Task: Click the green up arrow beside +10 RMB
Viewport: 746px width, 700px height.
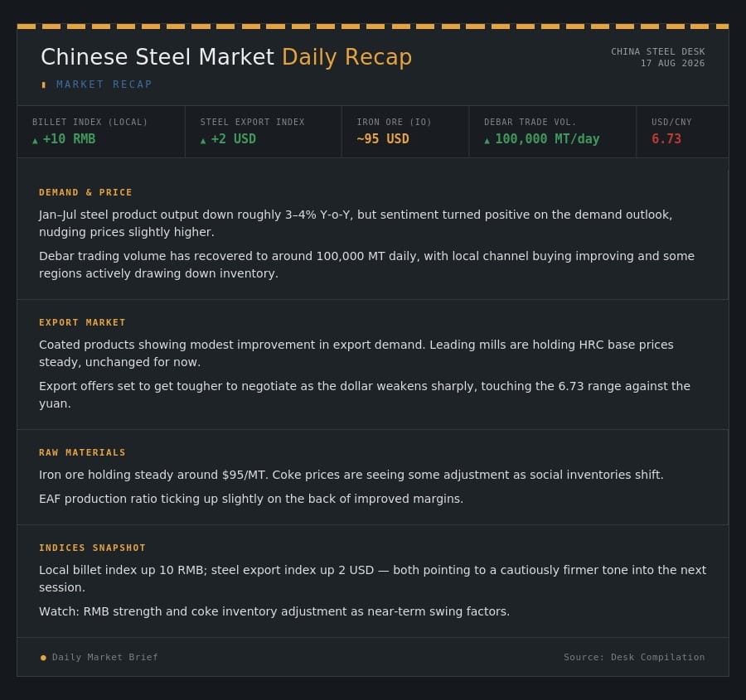Action: (x=35, y=140)
